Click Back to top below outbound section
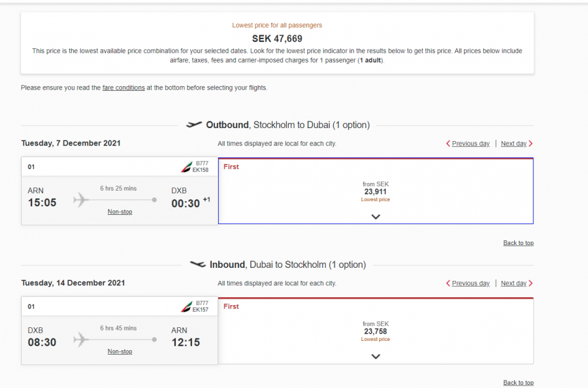The image size is (588, 388). (x=518, y=243)
